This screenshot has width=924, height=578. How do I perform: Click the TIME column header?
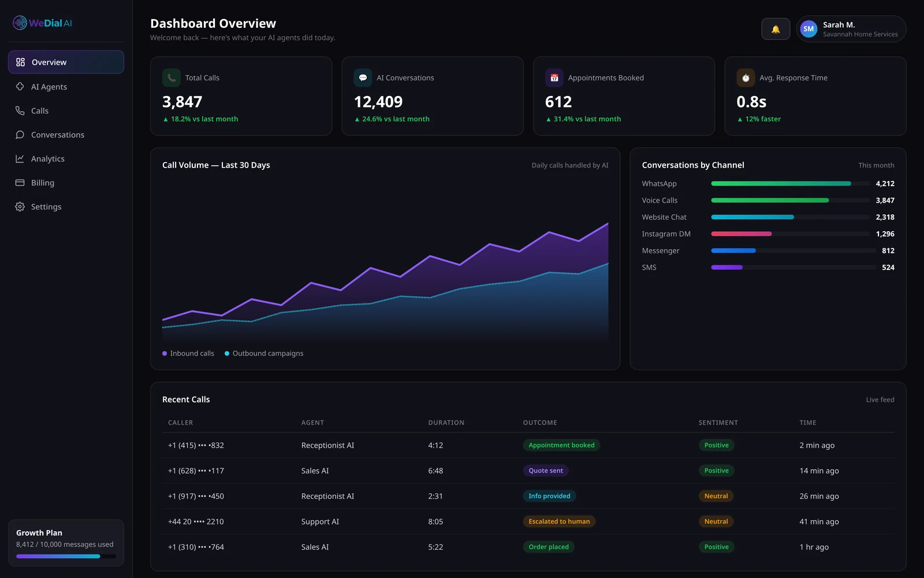point(808,423)
